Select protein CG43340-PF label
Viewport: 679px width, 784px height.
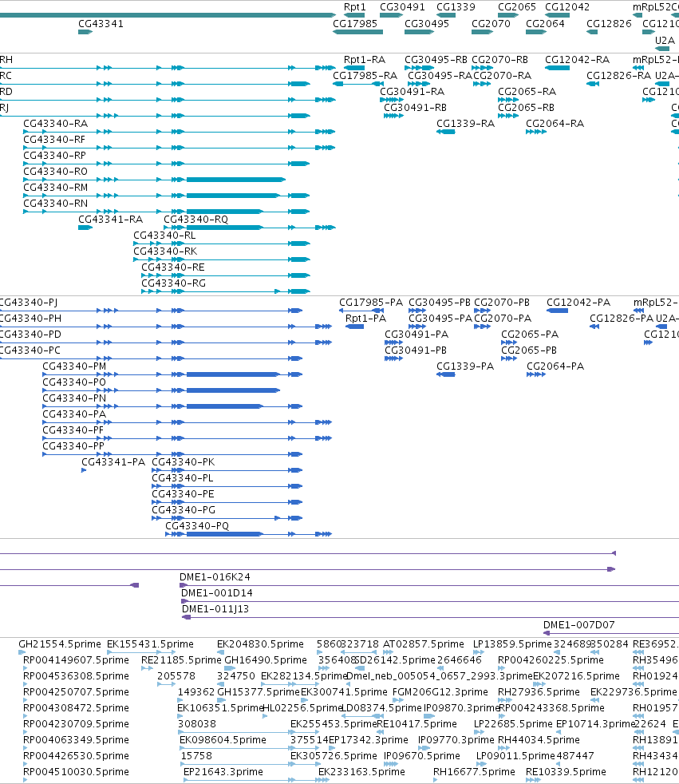[73, 430]
